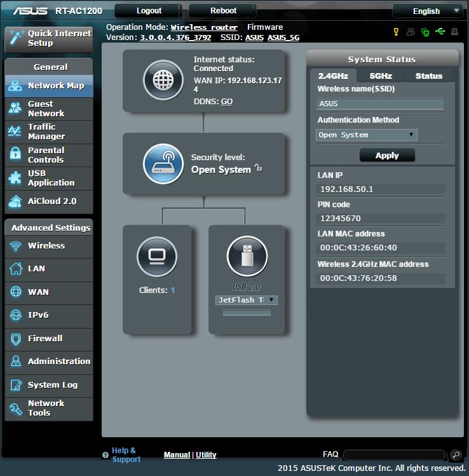Open the Wireless router operation mode link
The image size is (469, 476).
[x=204, y=27]
